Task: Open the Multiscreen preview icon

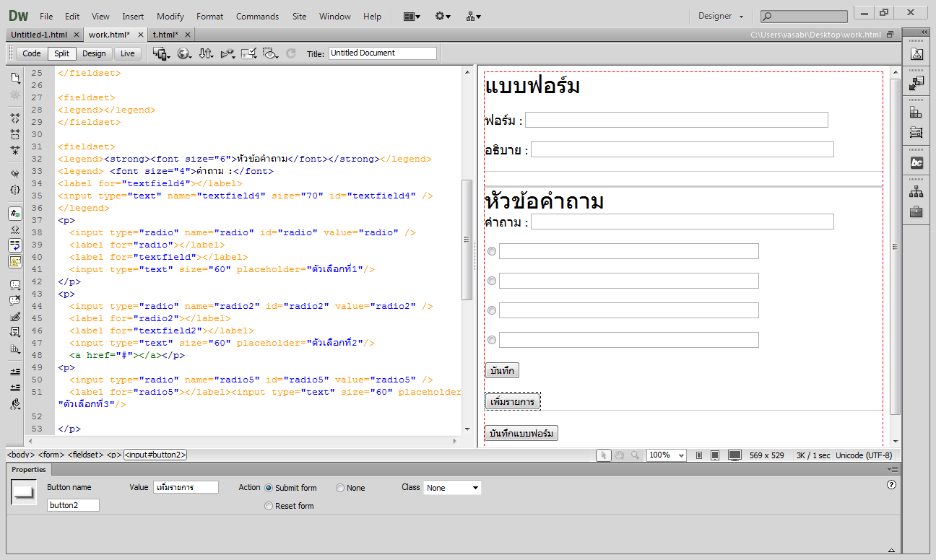Action: [x=161, y=53]
